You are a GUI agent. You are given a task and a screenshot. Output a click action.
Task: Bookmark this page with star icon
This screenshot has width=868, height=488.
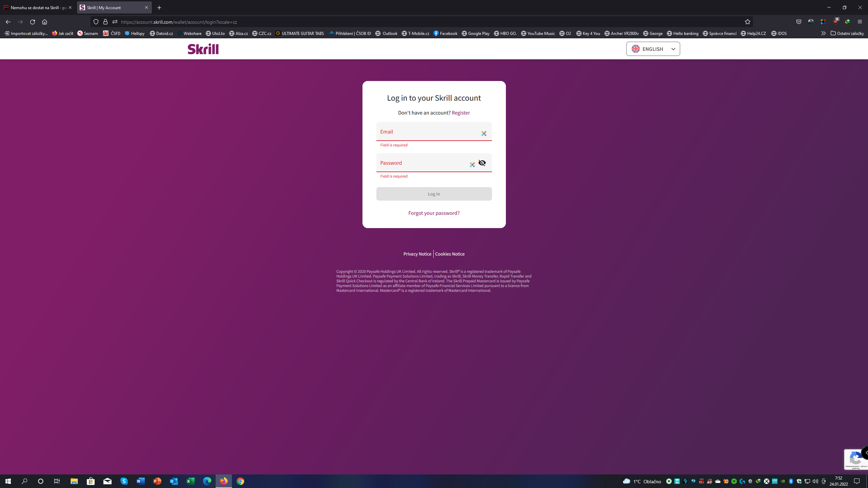[x=747, y=22]
